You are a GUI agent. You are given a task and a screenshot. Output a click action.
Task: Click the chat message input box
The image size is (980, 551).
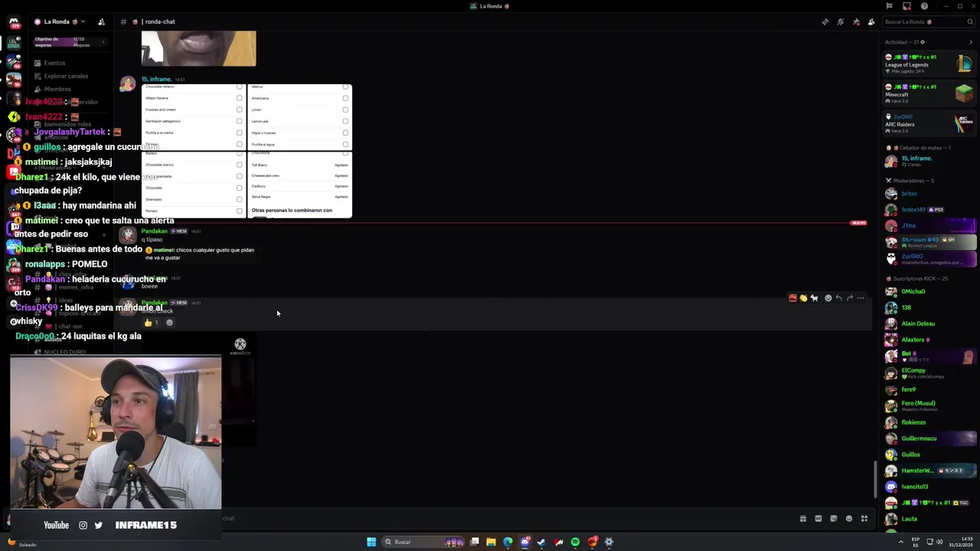coord(505,518)
